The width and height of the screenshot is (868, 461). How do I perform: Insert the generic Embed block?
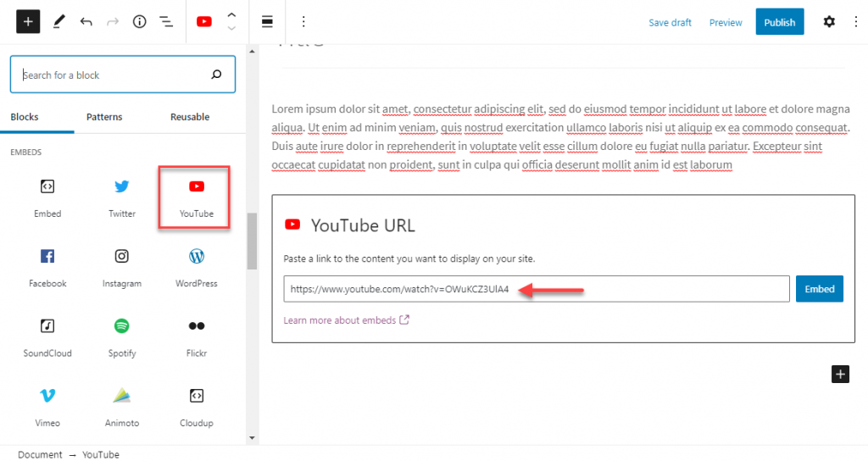(47, 197)
